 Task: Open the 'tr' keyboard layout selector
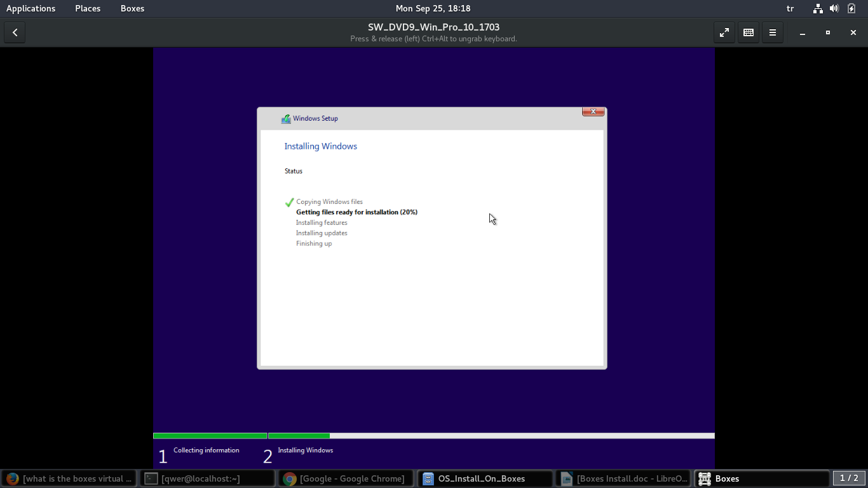790,8
